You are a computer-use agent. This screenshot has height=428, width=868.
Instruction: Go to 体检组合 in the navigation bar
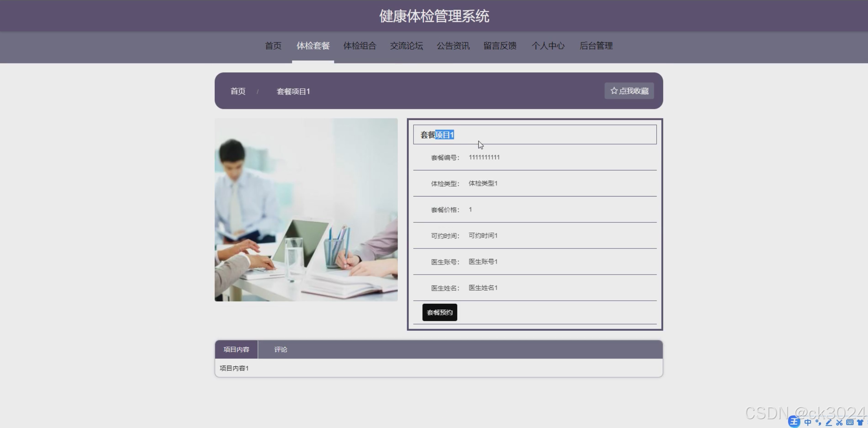pyautogui.click(x=360, y=46)
